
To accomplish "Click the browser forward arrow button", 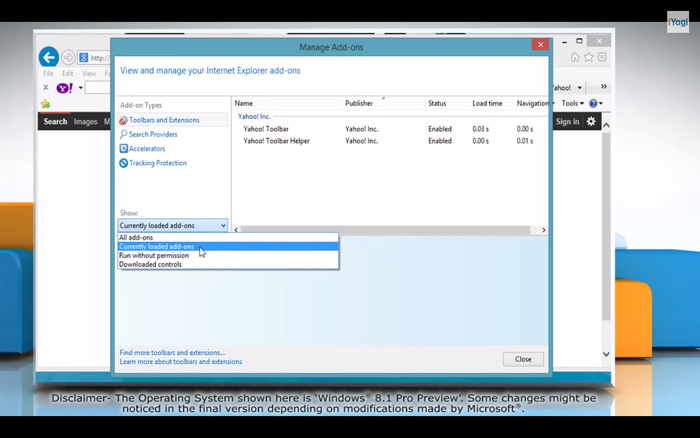I will [68, 57].
